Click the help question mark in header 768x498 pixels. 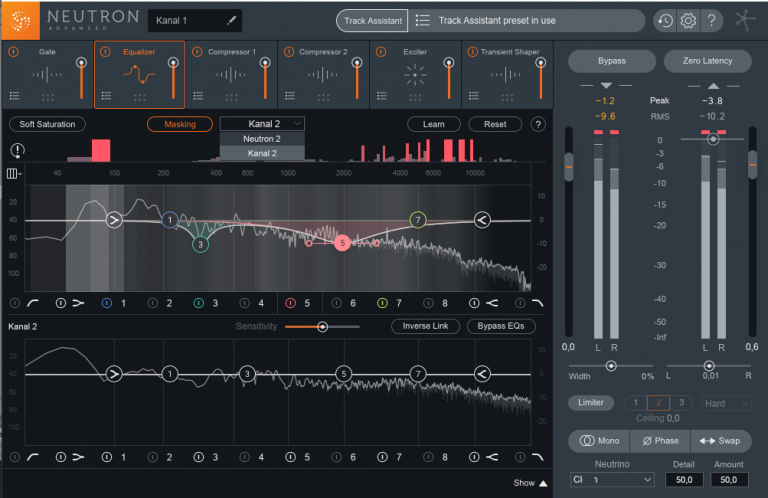[x=712, y=20]
